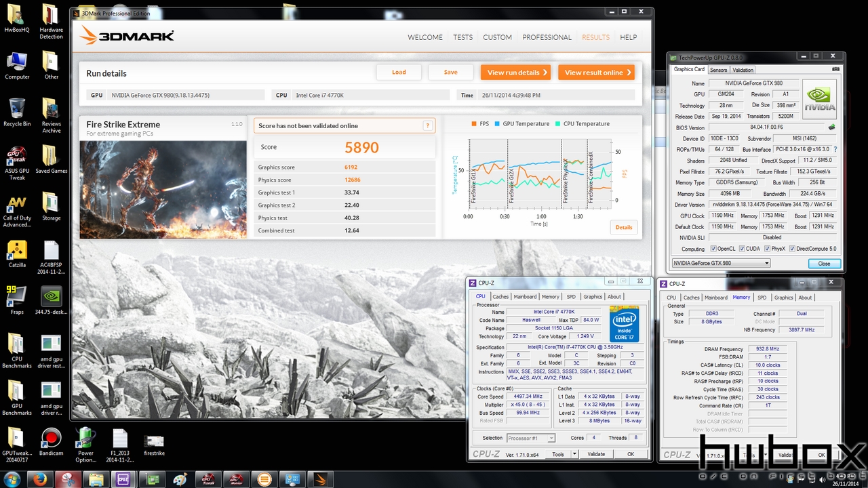
Task: Open the 344.75 NVIDIA driver installer icon
Action: tap(52, 300)
